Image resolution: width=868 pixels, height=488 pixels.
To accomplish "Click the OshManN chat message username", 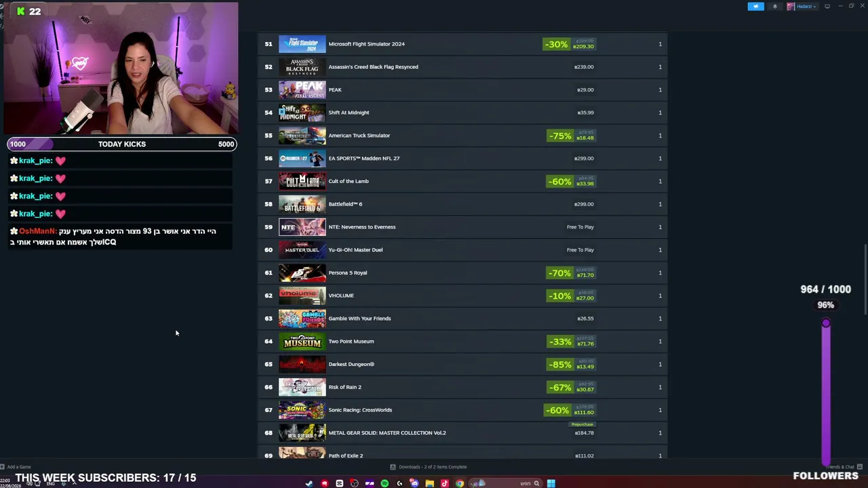I will click(x=37, y=231).
